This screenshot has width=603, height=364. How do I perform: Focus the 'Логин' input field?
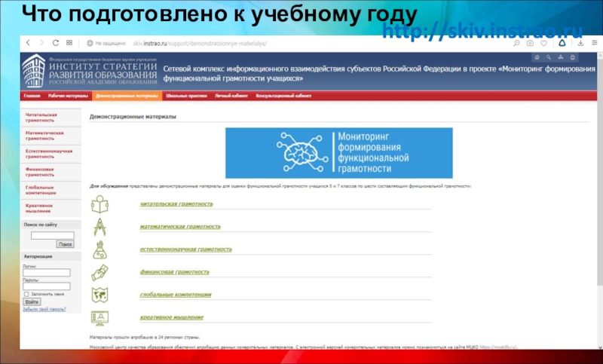47,272
